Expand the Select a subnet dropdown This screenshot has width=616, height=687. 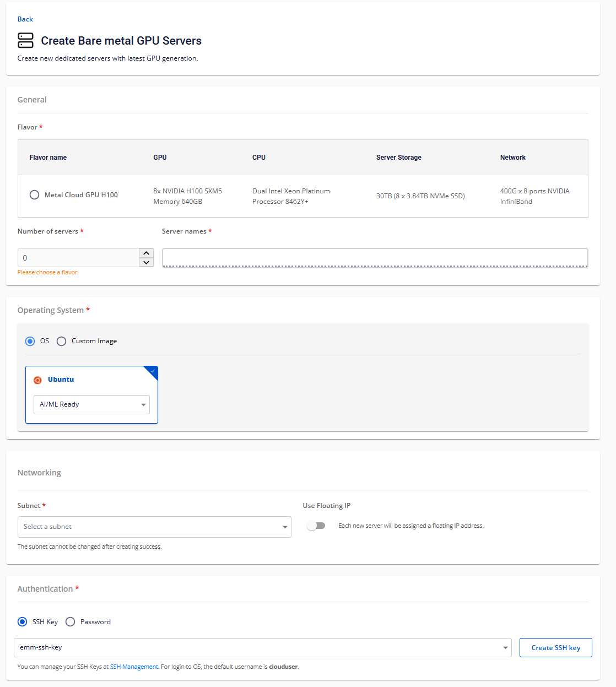tap(154, 527)
